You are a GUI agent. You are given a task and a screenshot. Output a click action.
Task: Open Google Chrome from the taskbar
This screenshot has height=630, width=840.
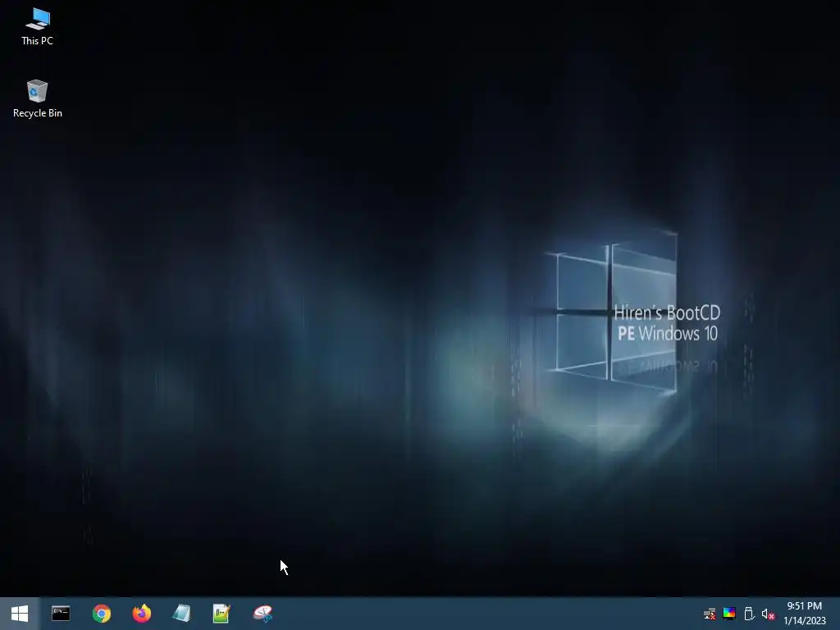coord(101,614)
